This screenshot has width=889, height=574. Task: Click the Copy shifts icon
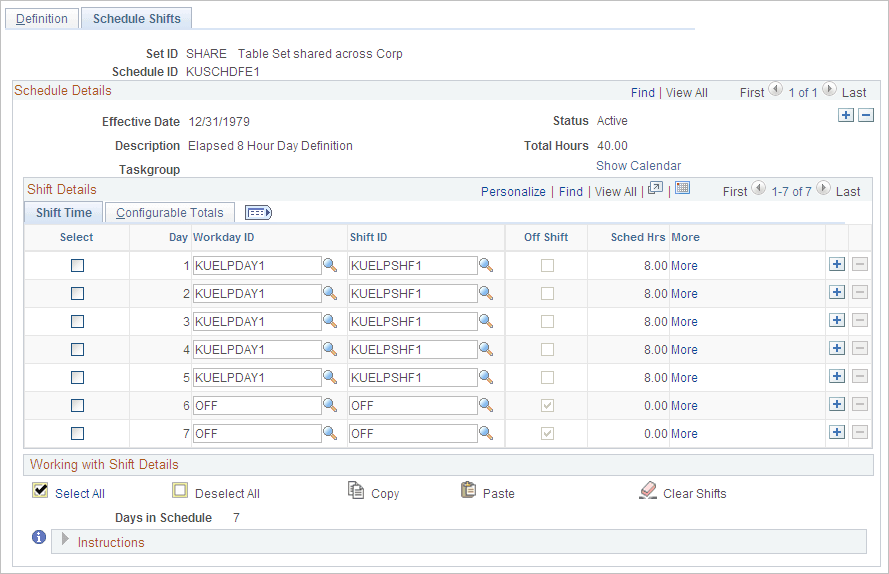click(356, 490)
